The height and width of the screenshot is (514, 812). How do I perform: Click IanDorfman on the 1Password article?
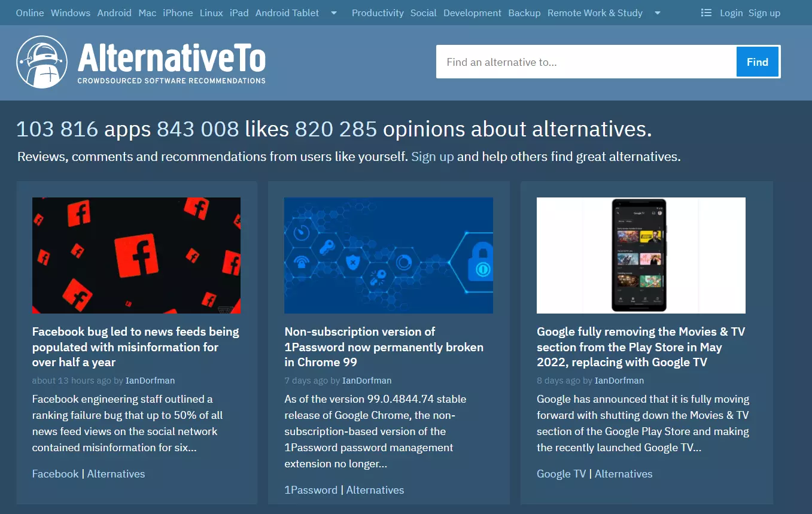click(367, 380)
